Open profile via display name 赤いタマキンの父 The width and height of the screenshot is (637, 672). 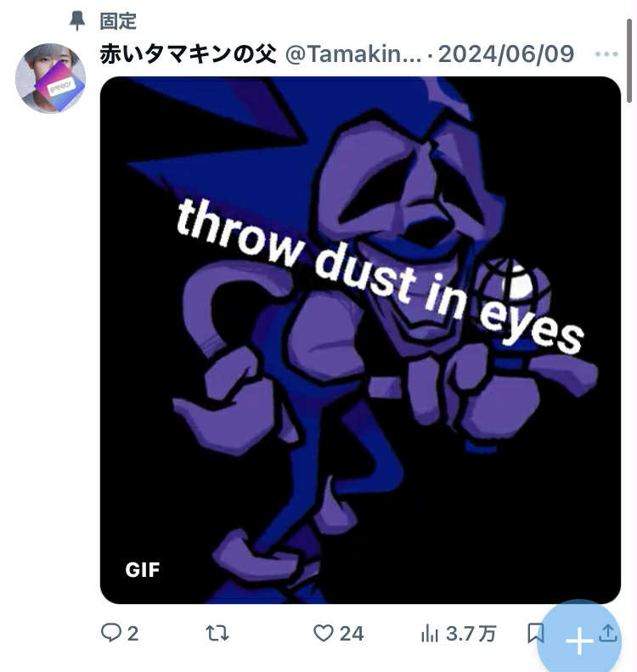click(188, 54)
